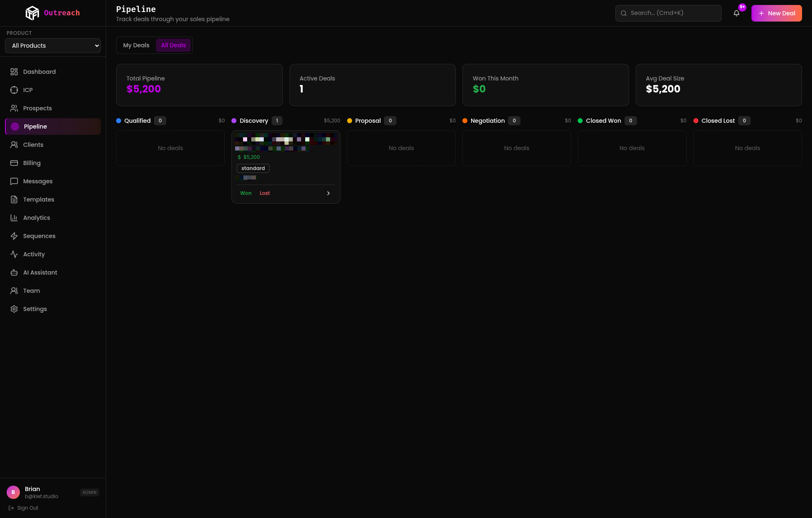The width and height of the screenshot is (812, 518).
Task: Open the AI Assistant
Action: [40, 272]
